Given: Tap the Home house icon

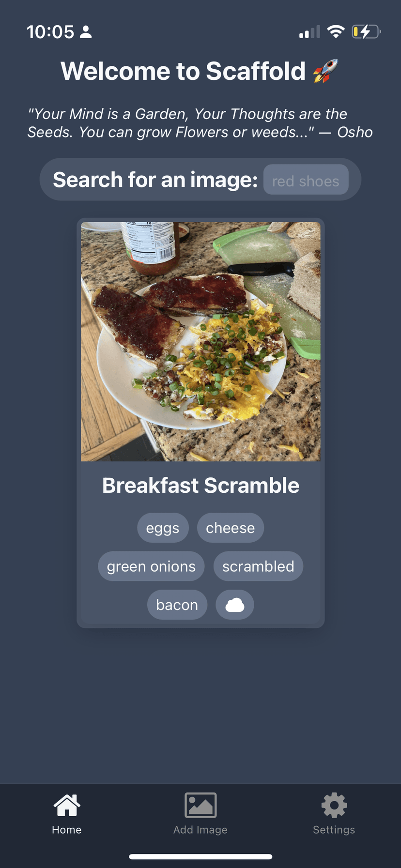Looking at the screenshot, I should tap(67, 806).
